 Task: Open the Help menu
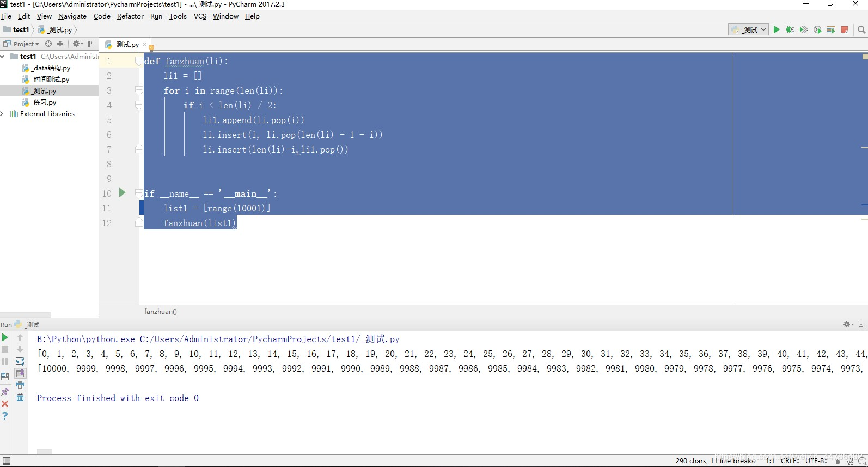[252, 16]
